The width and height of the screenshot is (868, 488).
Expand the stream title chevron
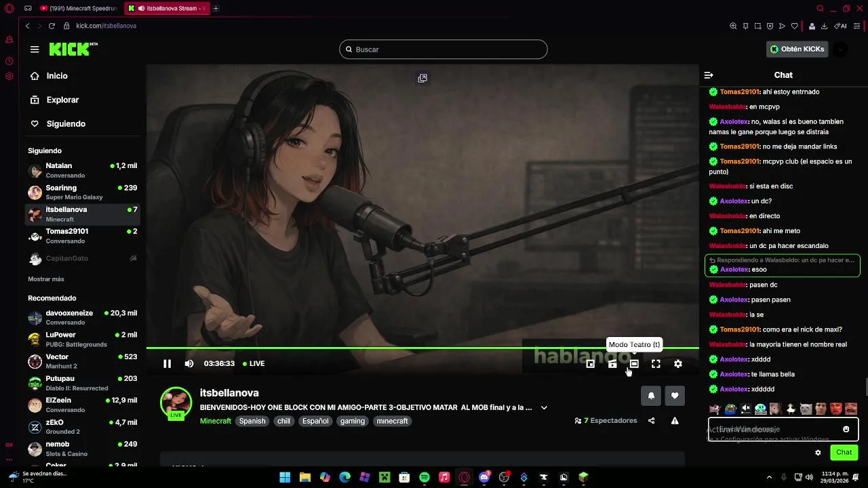pyautogui.click(x=544, y=408)
